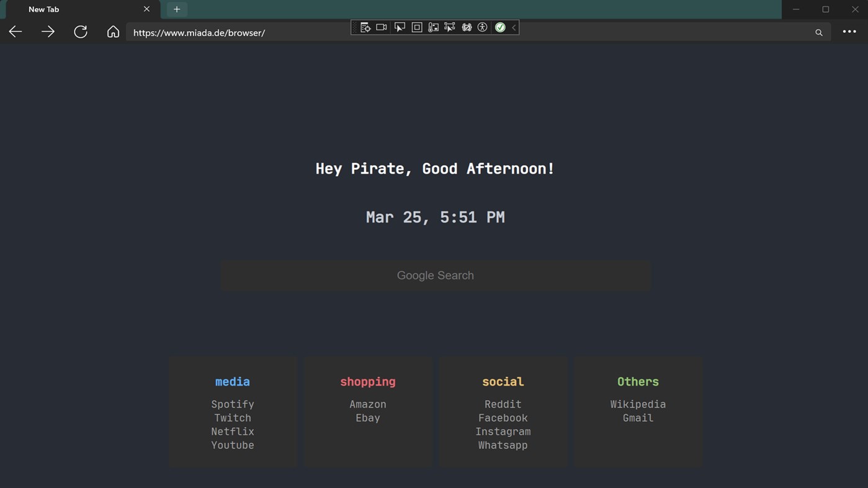Open the Wikipedia link under Others

pos(638,404)
